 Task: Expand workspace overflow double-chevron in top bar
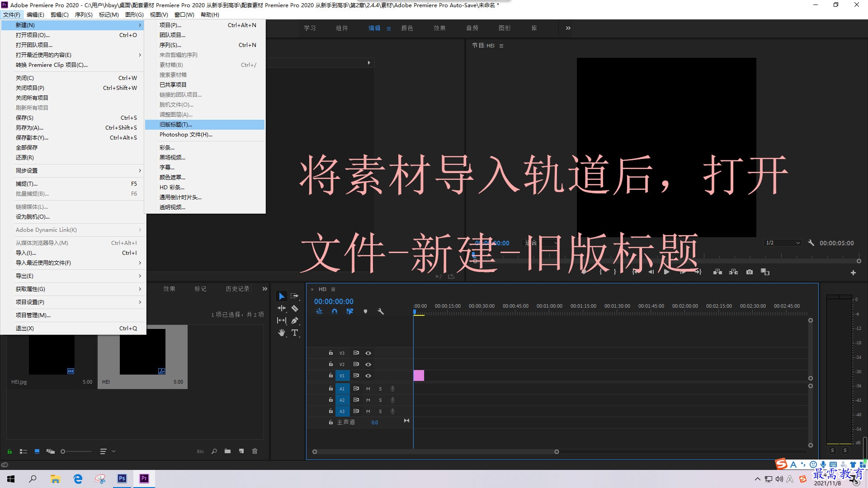click(x=568, y=28)
